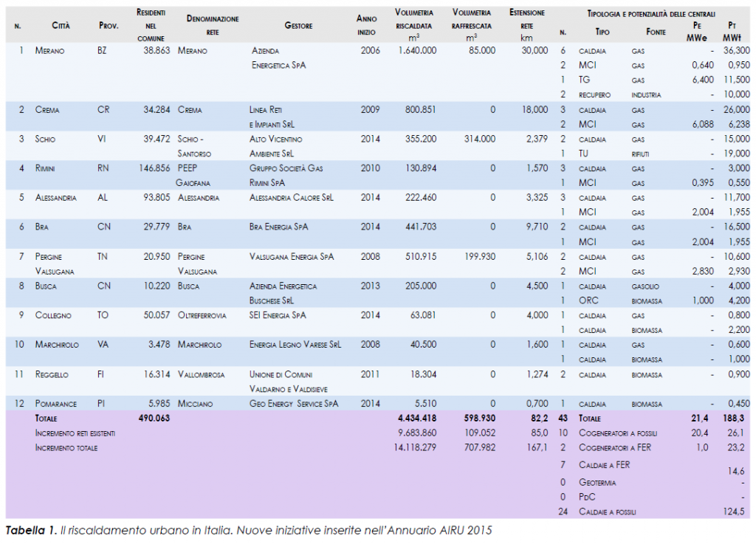Screen dimensions: 756x544
Task: Select network name "Schio - Santorso"
Action: pos(194,146)
